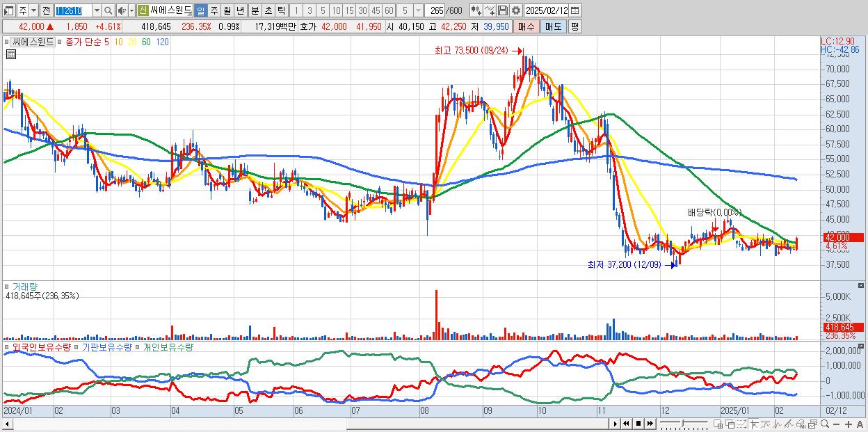Click the date field 2025/02/12

click(547, 10)
